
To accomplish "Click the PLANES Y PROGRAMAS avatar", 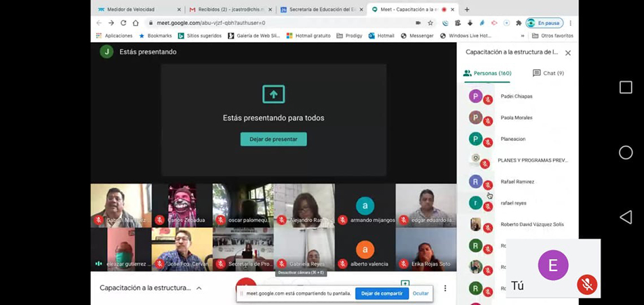I will 476,159.
